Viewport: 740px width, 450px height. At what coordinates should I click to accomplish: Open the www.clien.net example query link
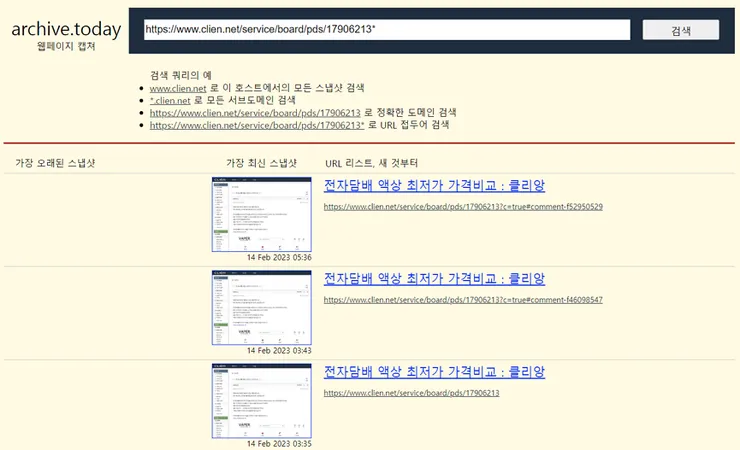click(x=178, y=88)
